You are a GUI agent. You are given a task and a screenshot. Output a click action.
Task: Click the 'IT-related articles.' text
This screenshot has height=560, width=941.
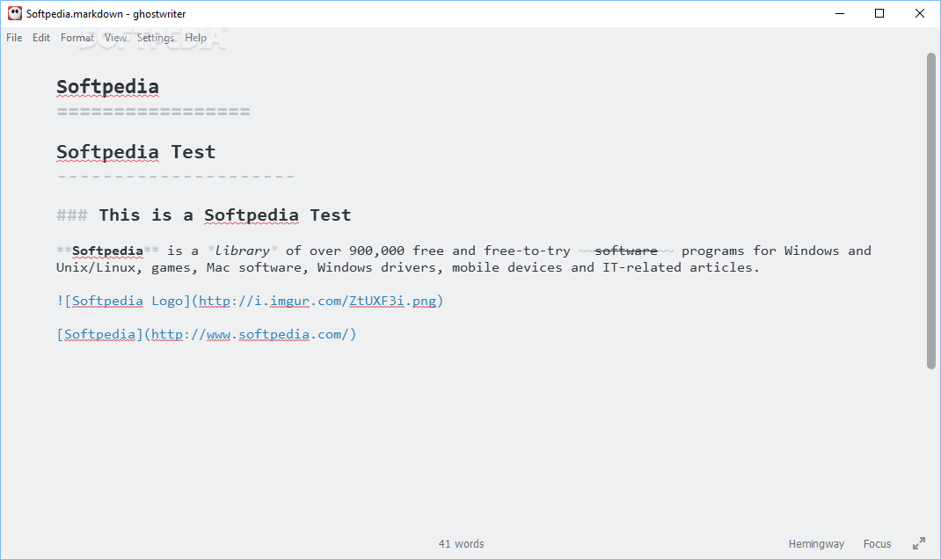coord(682,268)
